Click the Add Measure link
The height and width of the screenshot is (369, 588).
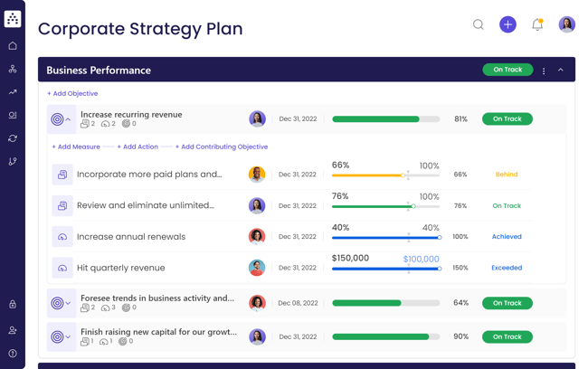point(76,147)
